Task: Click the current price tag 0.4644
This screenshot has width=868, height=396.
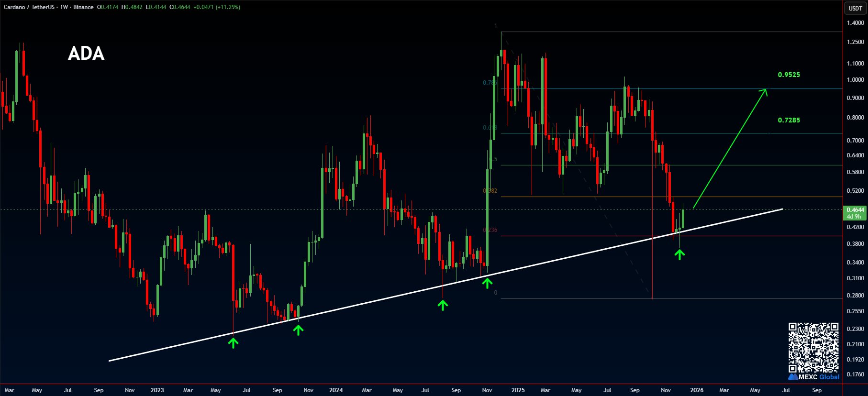Action: point(855,210)
